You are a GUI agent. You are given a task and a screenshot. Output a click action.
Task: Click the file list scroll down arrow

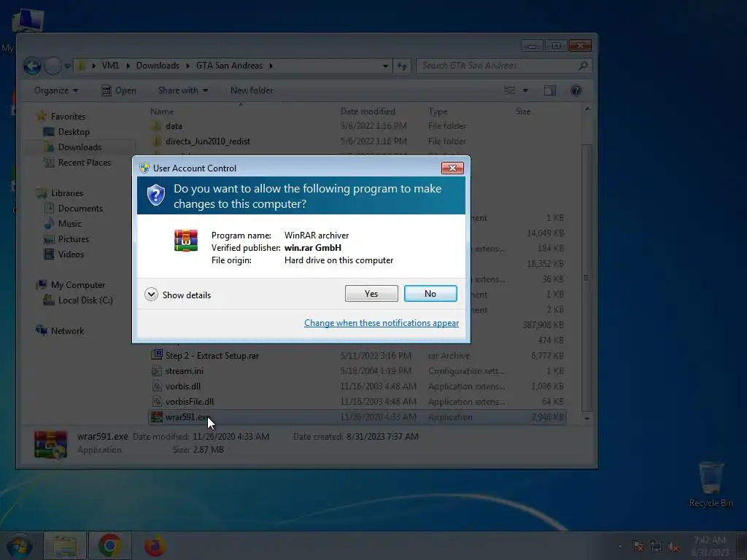(587, 419)
